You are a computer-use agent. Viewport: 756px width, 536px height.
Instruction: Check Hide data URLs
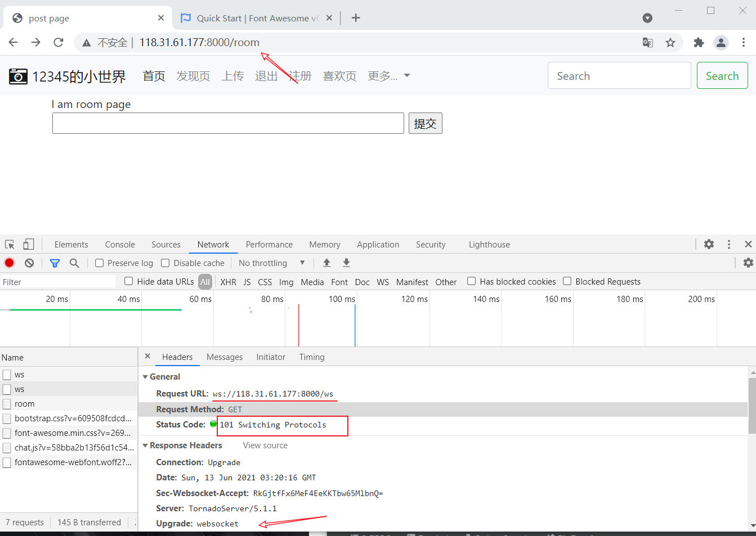pos(129,281)
